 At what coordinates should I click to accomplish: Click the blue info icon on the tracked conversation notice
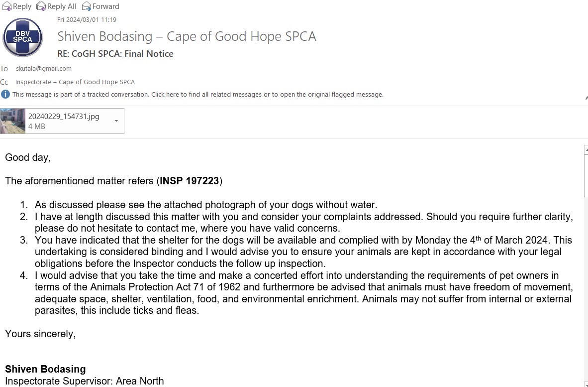(x=5, y=94)
